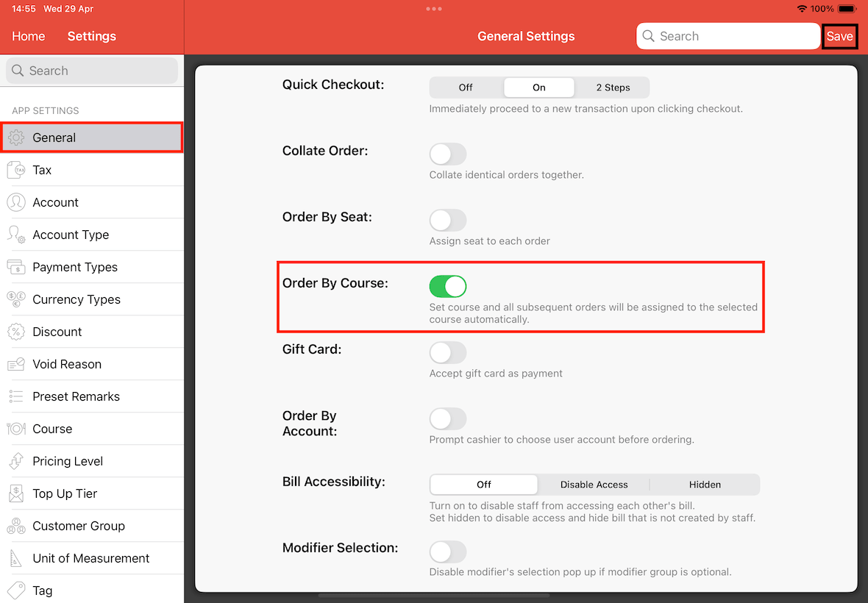This screenshot has width=868, height=603.
Task: Click the Order By Course label
Action: point(335,283)
